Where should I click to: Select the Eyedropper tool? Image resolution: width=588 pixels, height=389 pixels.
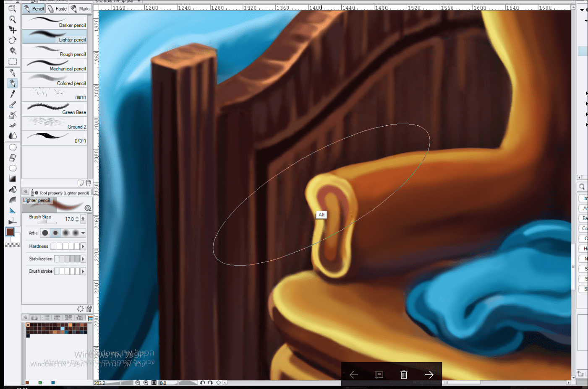pos(13,93)
